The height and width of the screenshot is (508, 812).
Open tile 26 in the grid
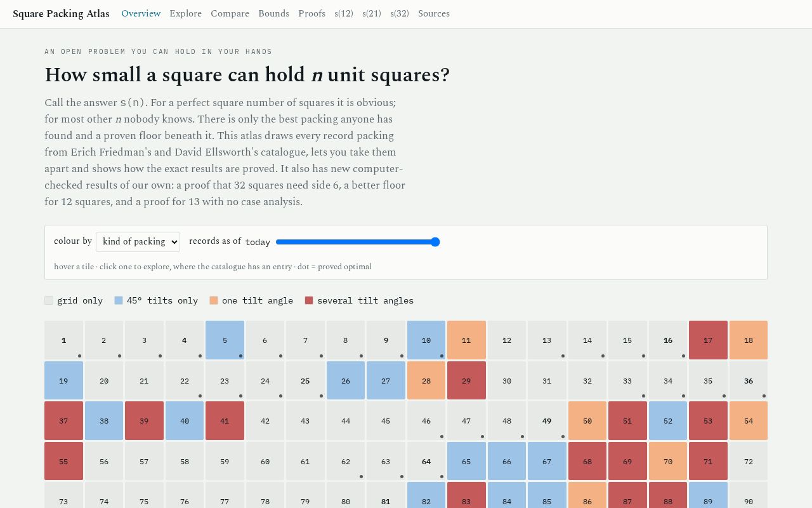[x=346, y=381]
